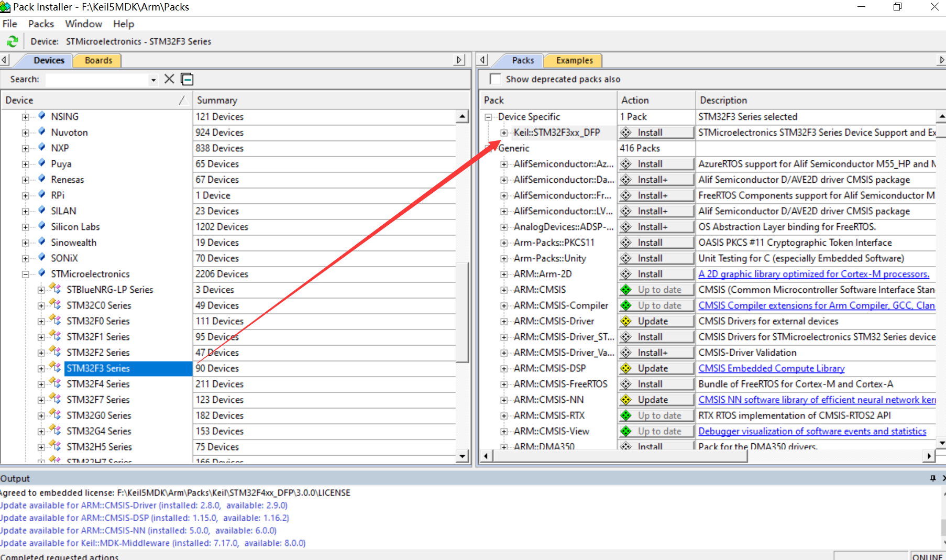Click the collapse-all icon beside search
Screen dimensions: 946x560
[187, 79]
